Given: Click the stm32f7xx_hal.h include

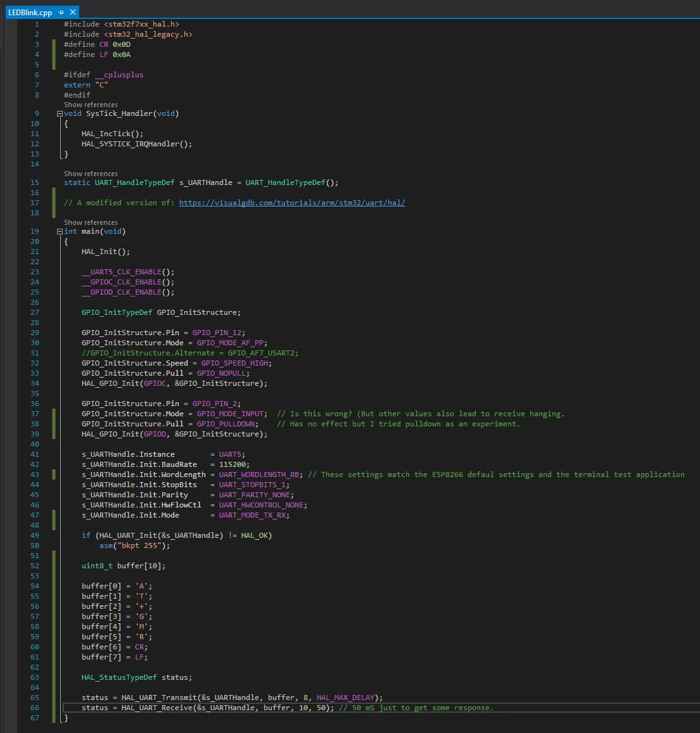Looking at the screenshot, I should coord(142,24).
